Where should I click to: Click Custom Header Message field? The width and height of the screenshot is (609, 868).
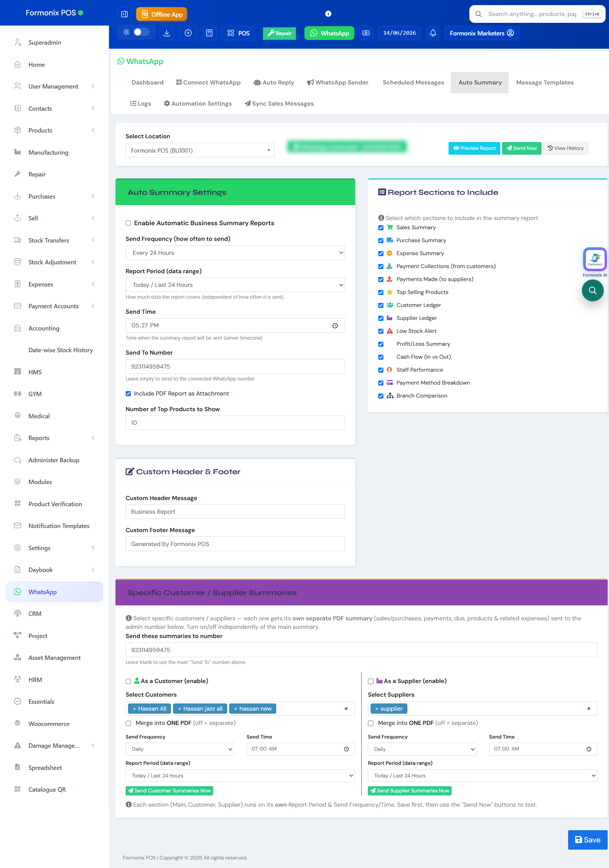coord(235,512)
